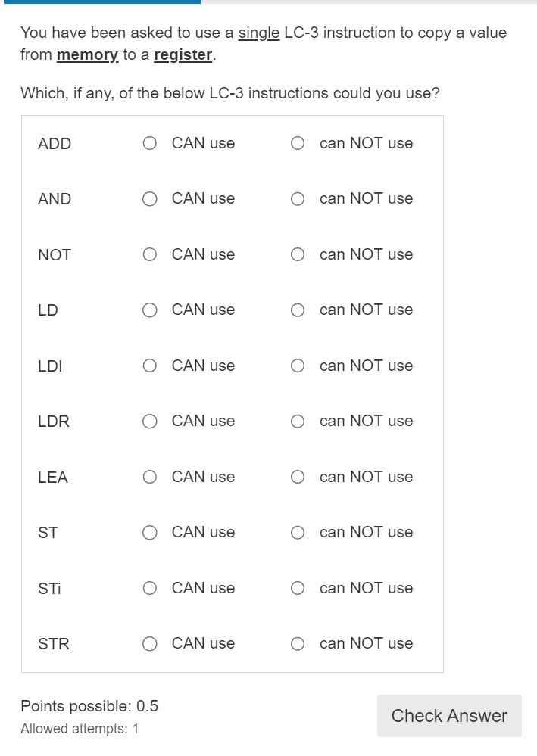The width and height of the screenshot is (537, 756).
Task: Choose "CAN use" for the NOT instruction
Action: tap(149, 254)
